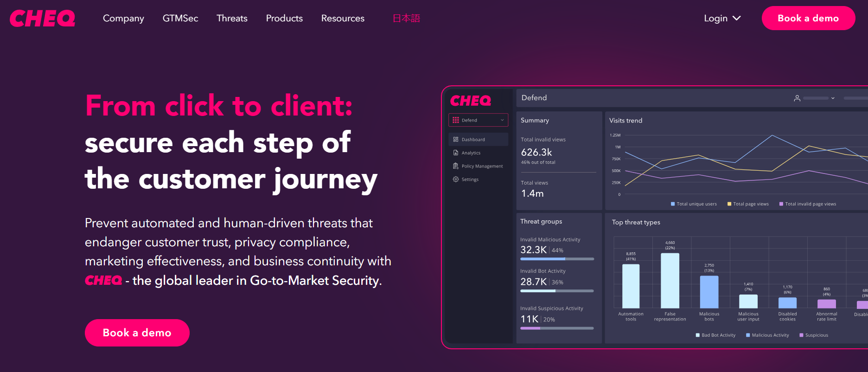Click the False representation bar in the chart
This screenshot has height=372, width=868.
click(x=670, y=281)
